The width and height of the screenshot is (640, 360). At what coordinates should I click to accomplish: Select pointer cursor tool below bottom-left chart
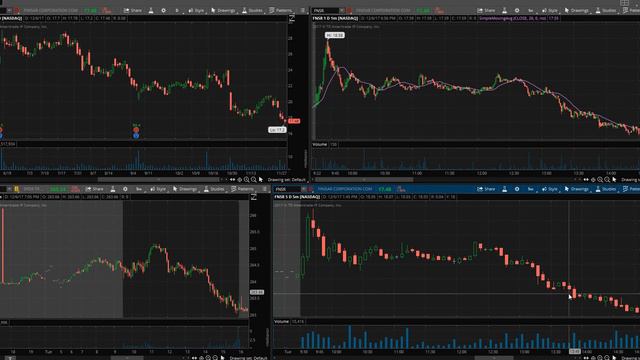click(222, 358)
